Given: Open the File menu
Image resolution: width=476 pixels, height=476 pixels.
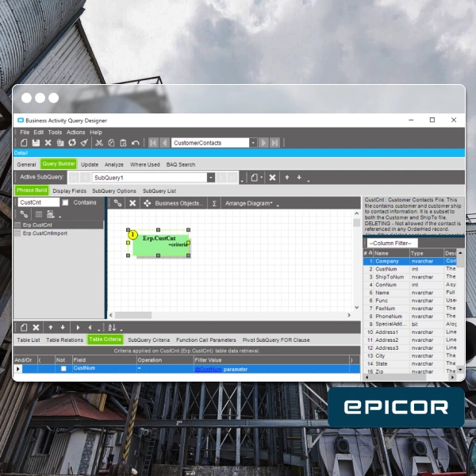Looking at the screenshot, I should click(25, 132).
